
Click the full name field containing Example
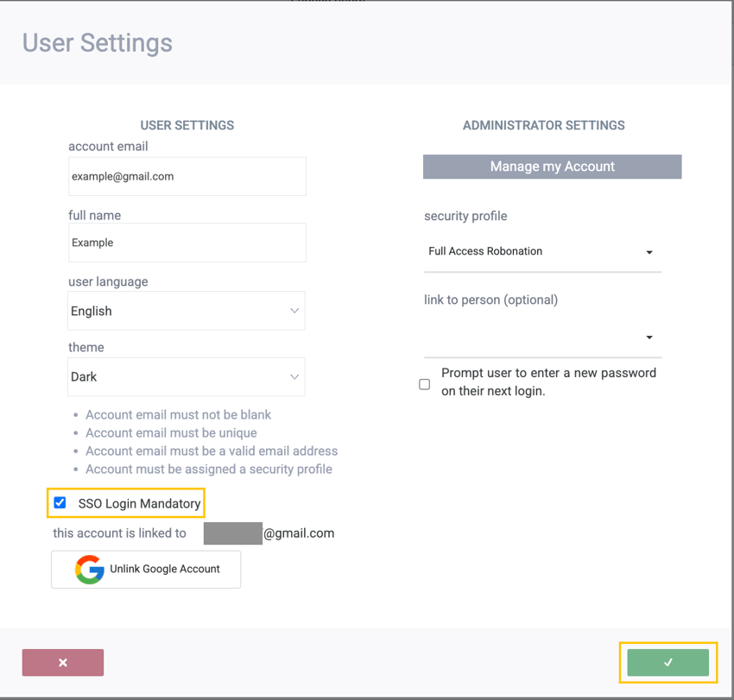(187, 243)
